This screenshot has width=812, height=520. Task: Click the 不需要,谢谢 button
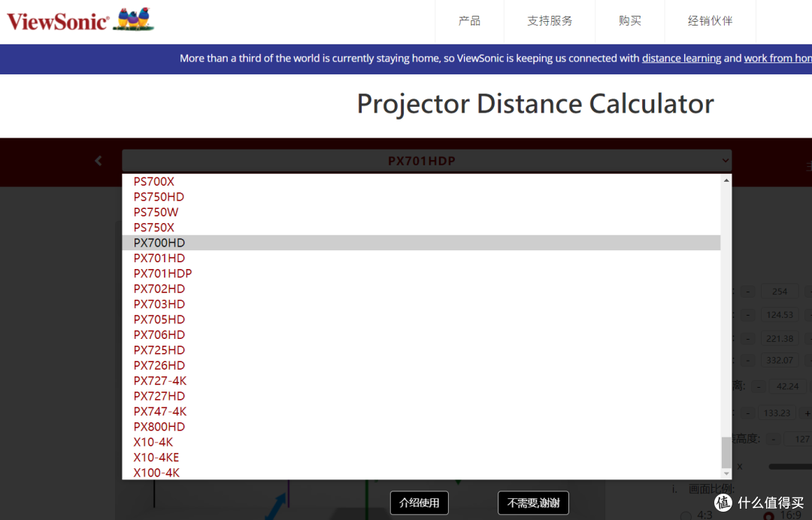[533, 503]
